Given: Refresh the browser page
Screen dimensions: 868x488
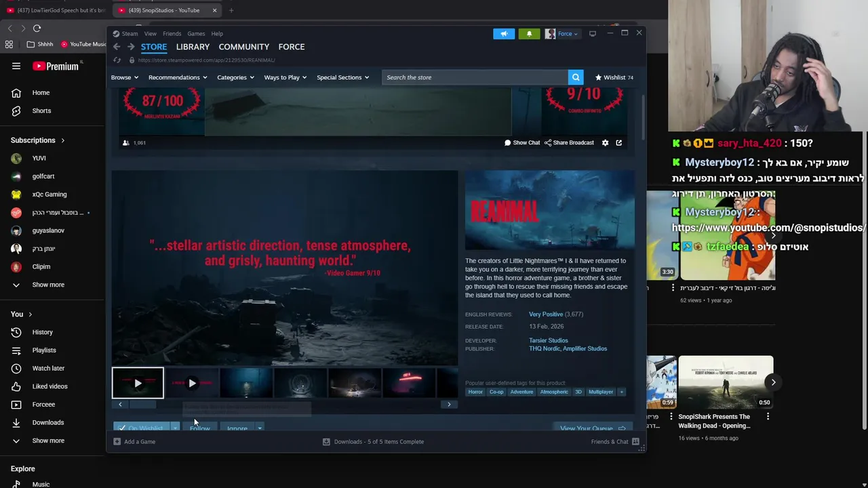Looking at the screenshot, I should (37, 28).
